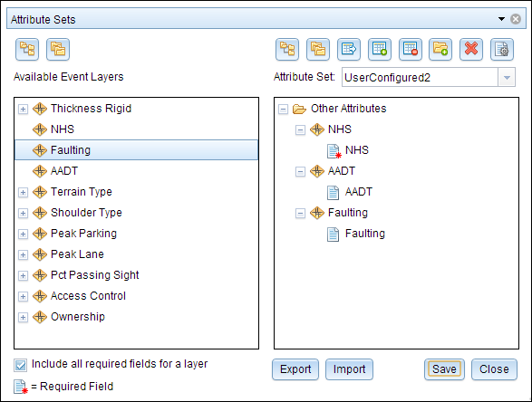532x402 pixels.
Task: Expand the Peak Lane layer node
Action: tap(23, 255)
